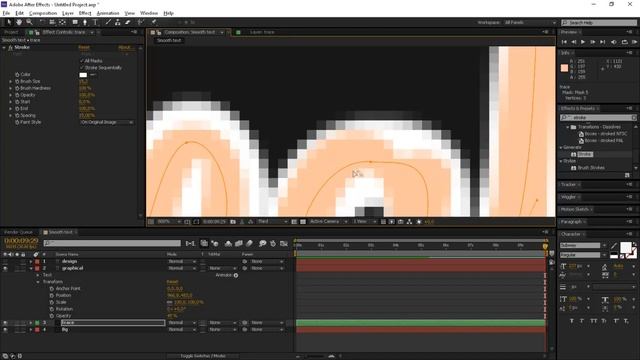Viewport: 640px width, 360px height.
Task: Toggle the Stroke effect fx switch
Action: pos(11,47)
